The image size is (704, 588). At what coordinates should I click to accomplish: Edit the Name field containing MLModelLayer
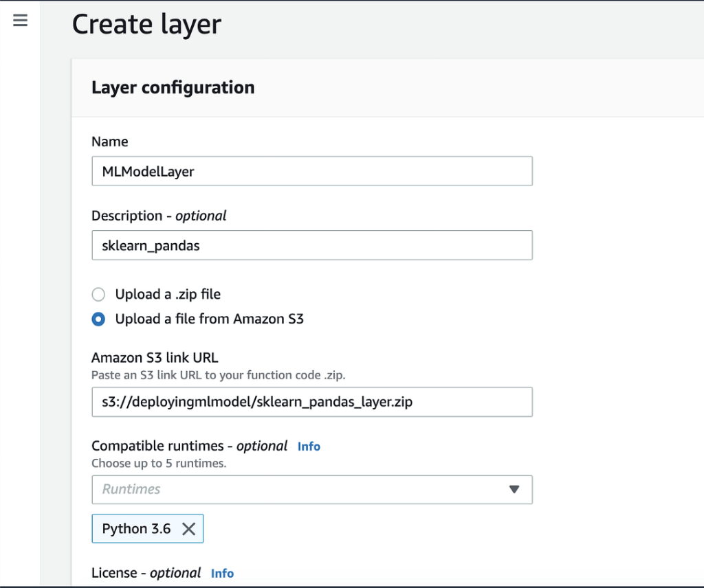tap(312, 171)
